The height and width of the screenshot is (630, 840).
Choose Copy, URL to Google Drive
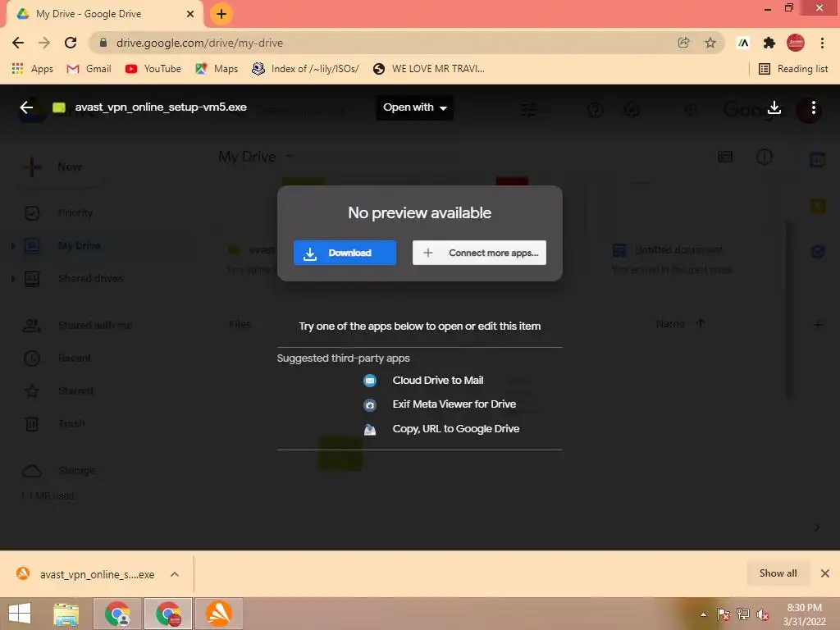pyautogui.click(x=456, y=428)
